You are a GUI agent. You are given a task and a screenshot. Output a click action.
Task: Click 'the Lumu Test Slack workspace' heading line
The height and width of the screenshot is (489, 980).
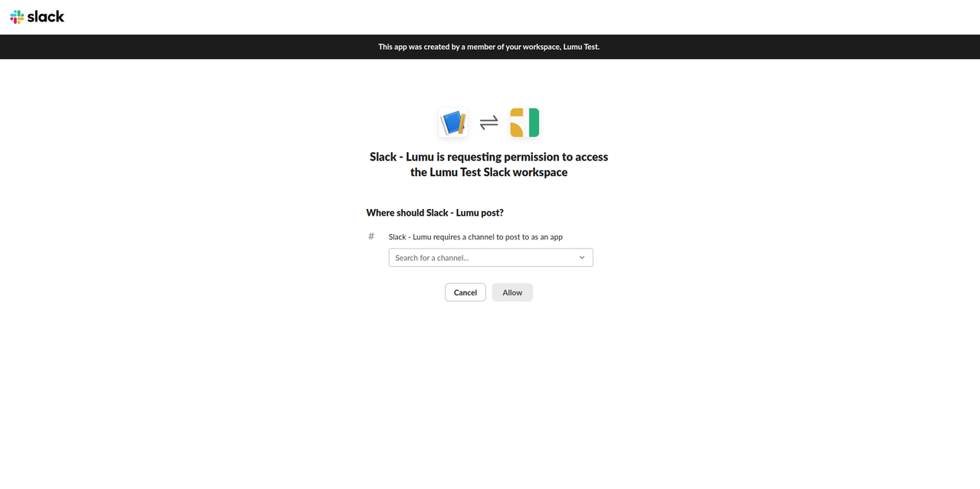pyautogui.click(x=489, y=172)
